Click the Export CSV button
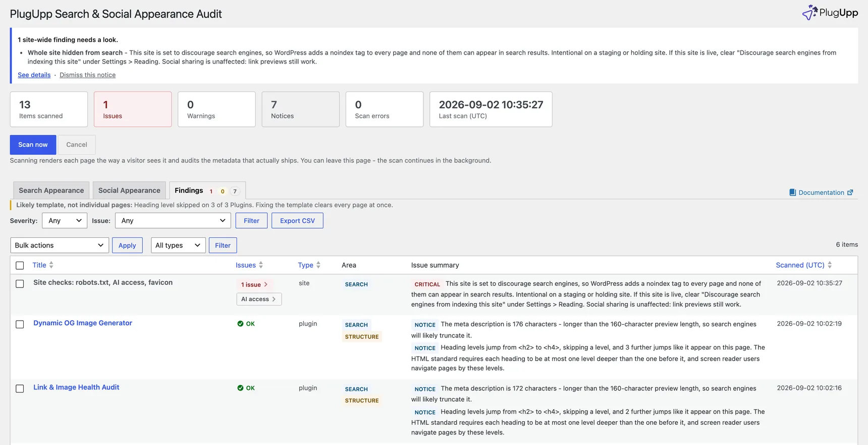 [x=297, y=221]
